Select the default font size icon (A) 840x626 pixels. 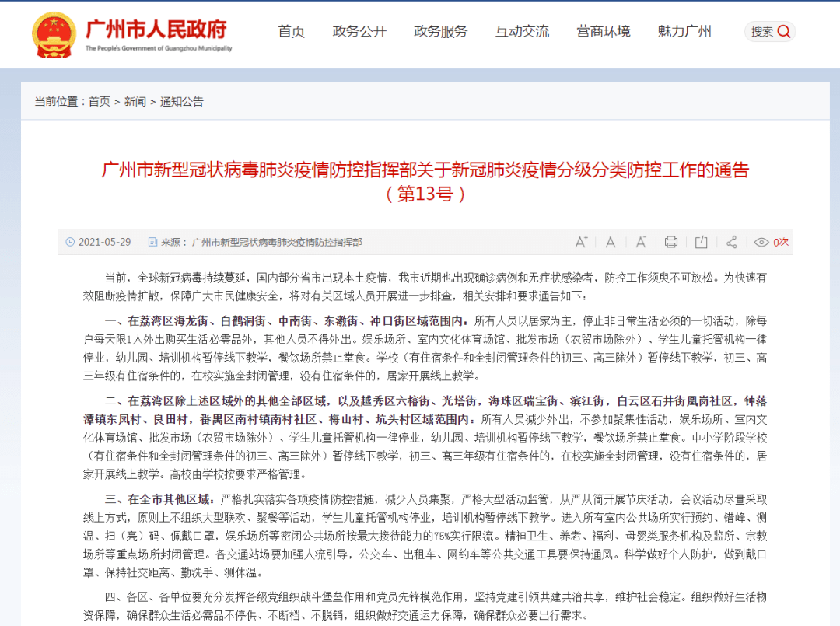tap(611, 242)
